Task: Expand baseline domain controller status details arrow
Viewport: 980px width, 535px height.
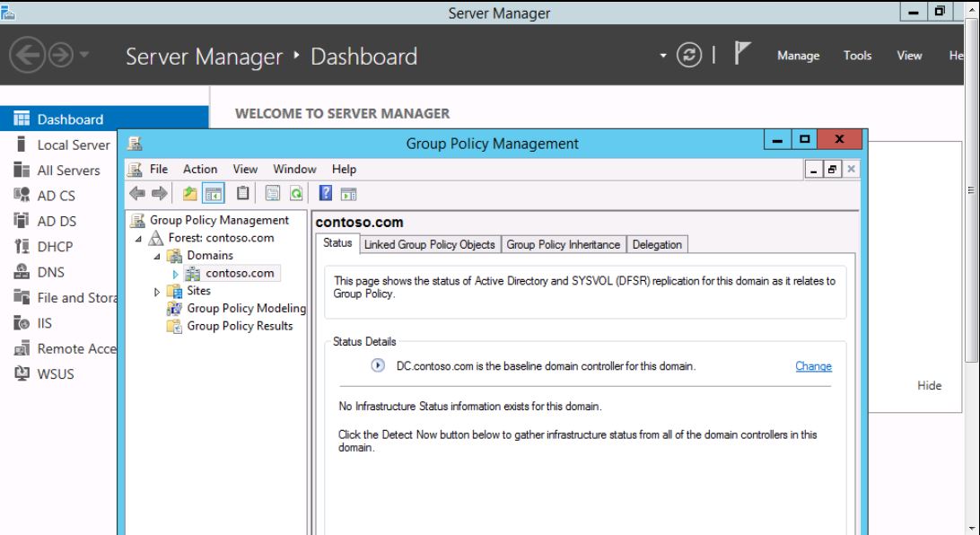Action: click(x=378, y=365)
